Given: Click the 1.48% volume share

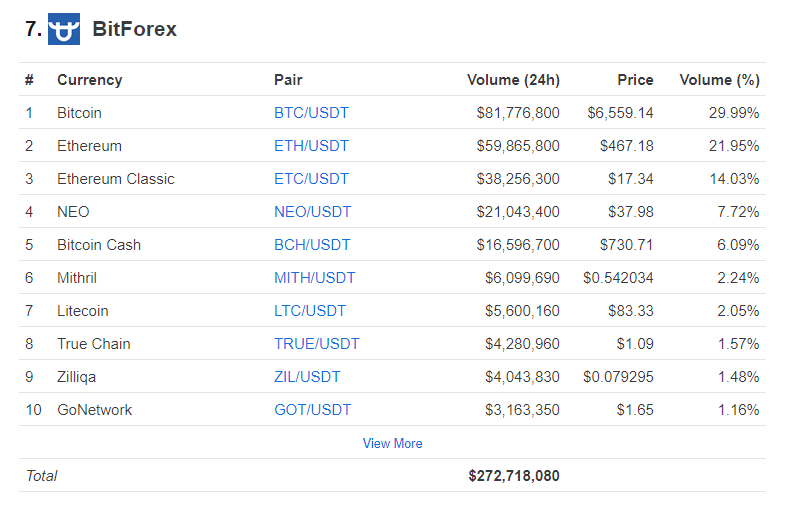Looking at the screenshot, I should (739, 377).
